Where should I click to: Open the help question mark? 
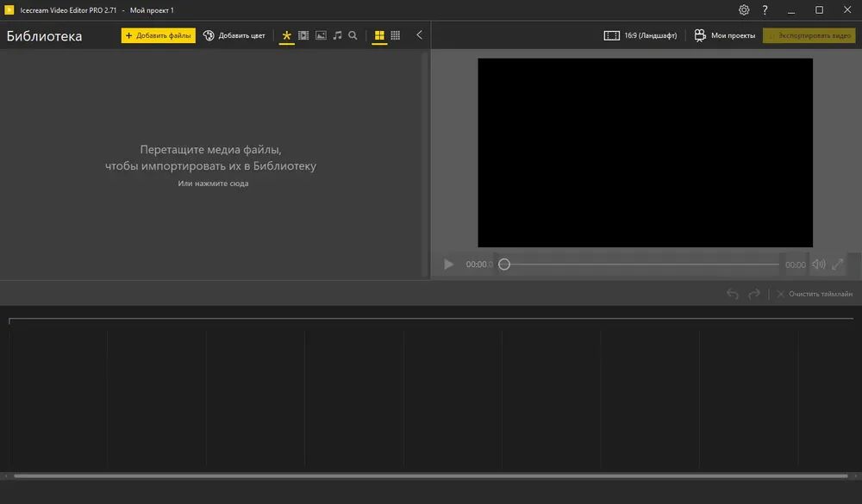coord(765,9)
